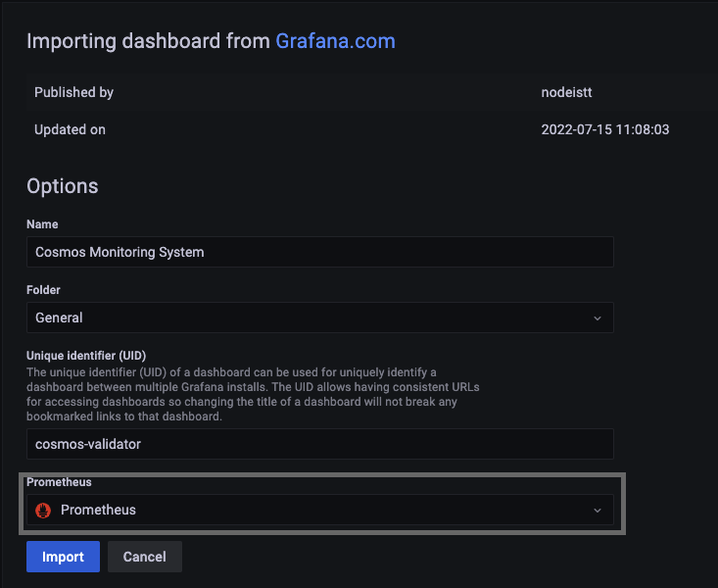Focus the Name field with Cosmos Monitoring System
Viewport: 718px width, 588px height.
pyautogui.click(x=320, y=252)
